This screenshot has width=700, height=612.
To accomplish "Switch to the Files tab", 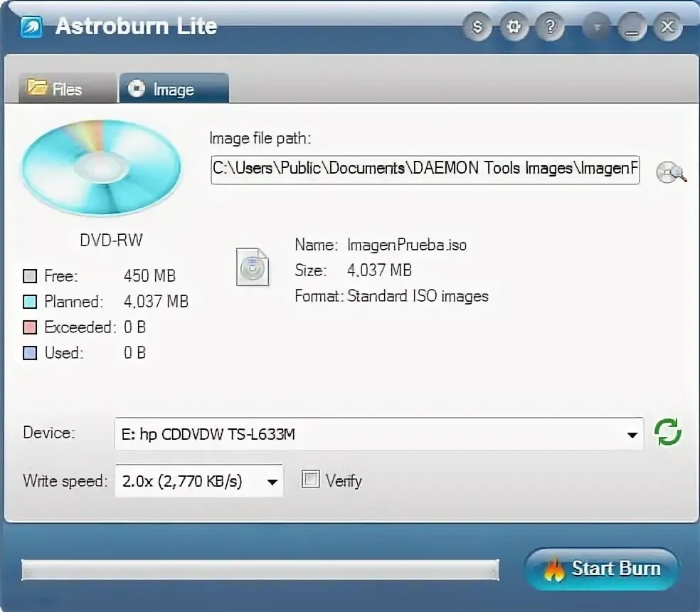I will tap(67, 88).
